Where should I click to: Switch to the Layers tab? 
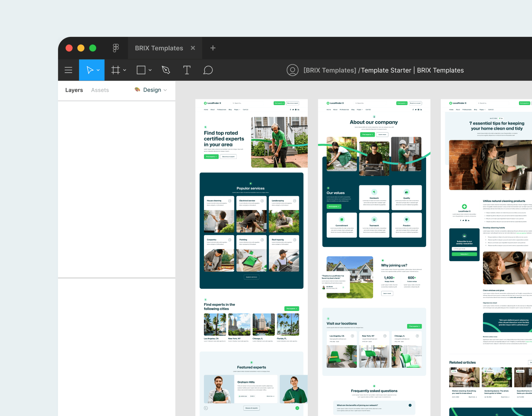(x=74, y=90)
